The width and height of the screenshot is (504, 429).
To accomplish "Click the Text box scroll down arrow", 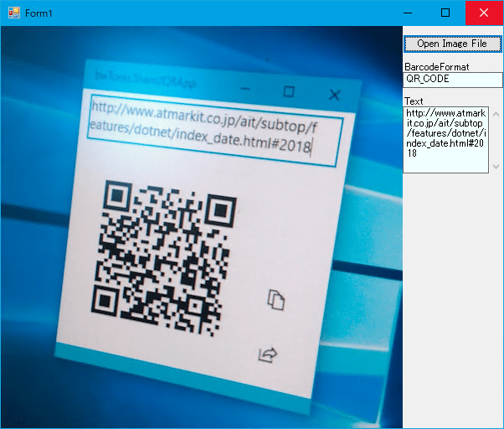I will click(496, 166).
